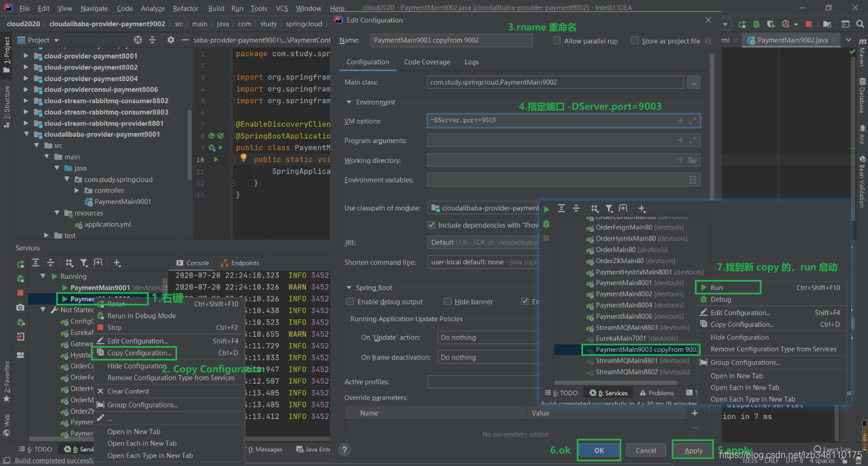868x466 pixels.
Task: Toggle Allow parallel run checkbox
Action: pyautogui.click(x=557, y=41)
